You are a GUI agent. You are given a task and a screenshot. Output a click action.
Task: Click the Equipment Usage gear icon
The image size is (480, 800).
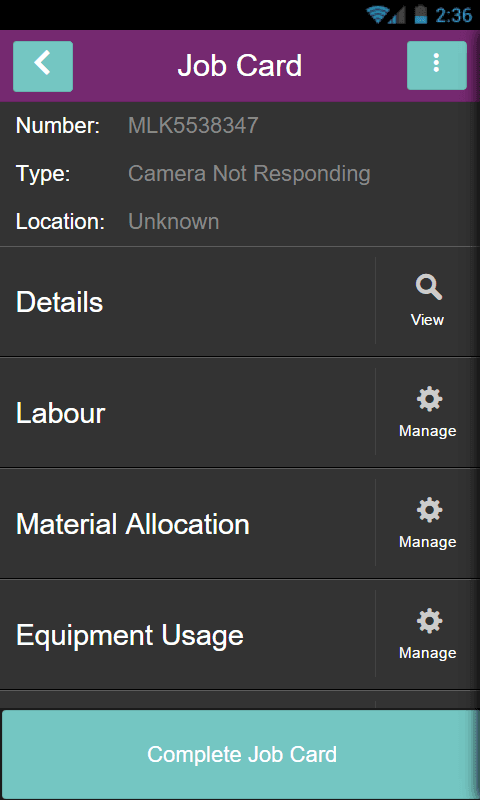pos(430,621)
